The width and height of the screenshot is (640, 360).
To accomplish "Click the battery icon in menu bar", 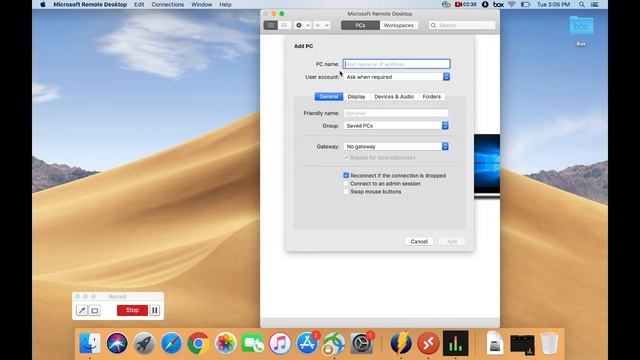I will pos(526,4).
